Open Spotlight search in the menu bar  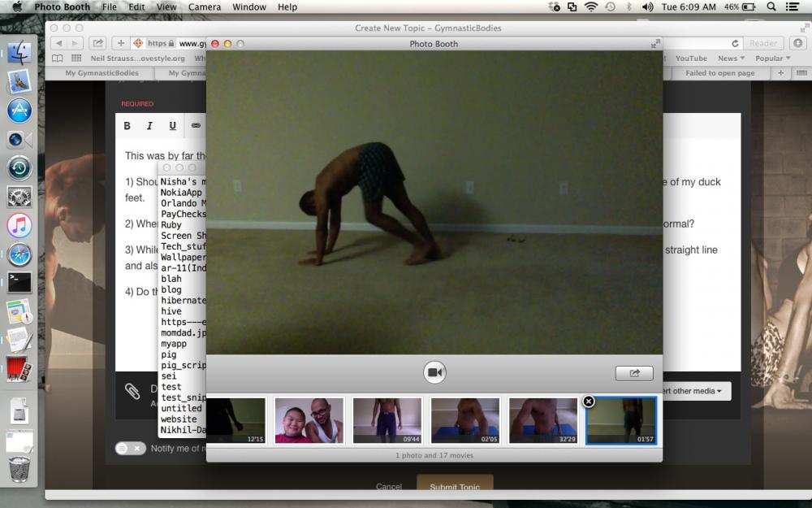(x=771, y=7)
